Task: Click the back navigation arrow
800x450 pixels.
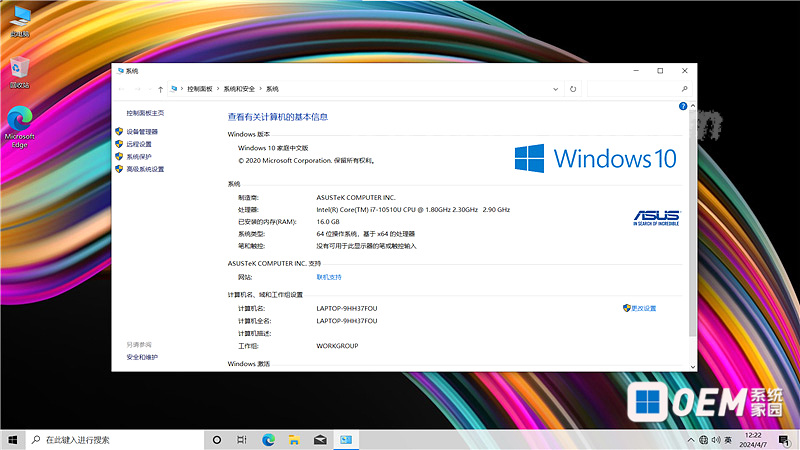Action: click(121, 89)
